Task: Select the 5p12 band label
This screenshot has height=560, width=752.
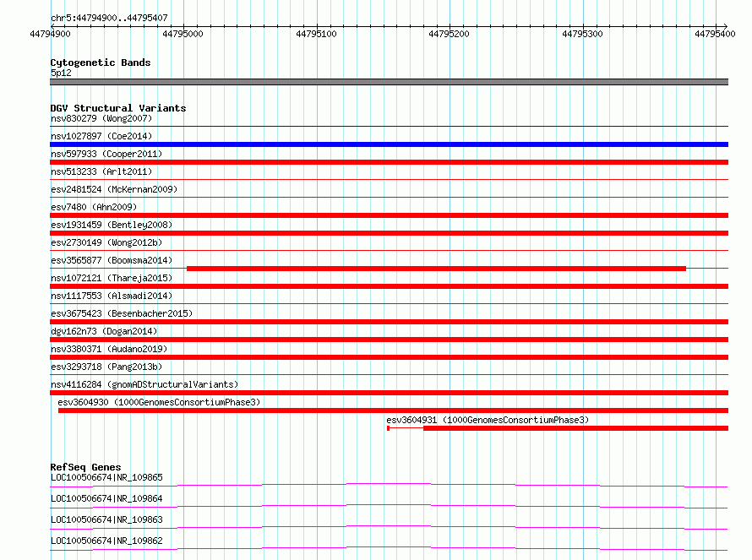Action: (x=61, y=73)
